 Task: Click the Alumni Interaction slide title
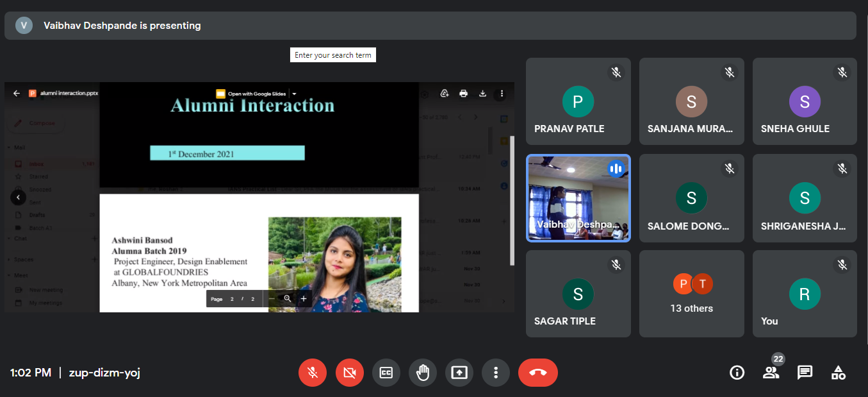252,105
